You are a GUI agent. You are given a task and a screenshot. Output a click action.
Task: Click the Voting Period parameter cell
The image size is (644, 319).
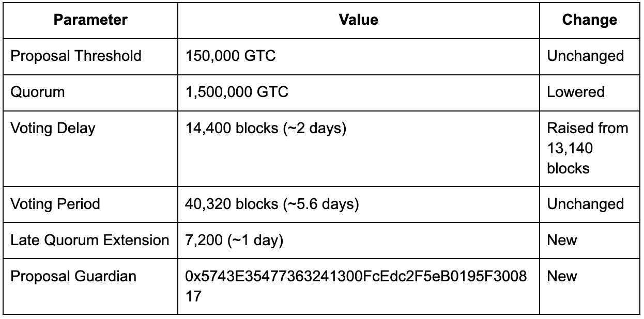point(90,204)
